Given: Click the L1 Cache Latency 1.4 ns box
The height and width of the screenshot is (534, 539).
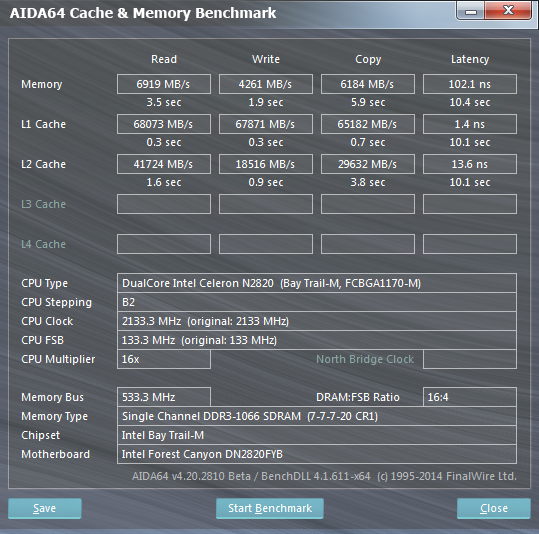Looking at the screenshot, I should (x=470, y=124).
